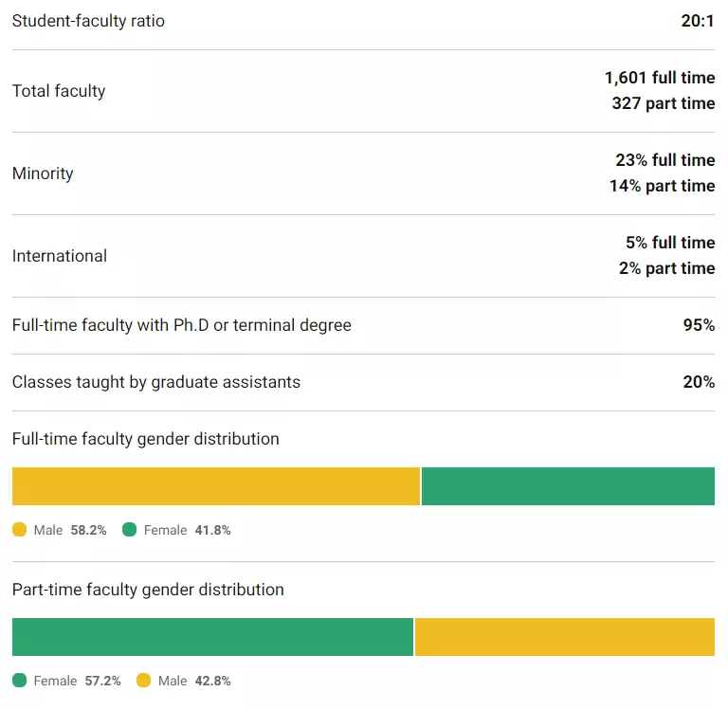Click the 1,601 full time figure
728x710 pixels.
pos(659,78)
